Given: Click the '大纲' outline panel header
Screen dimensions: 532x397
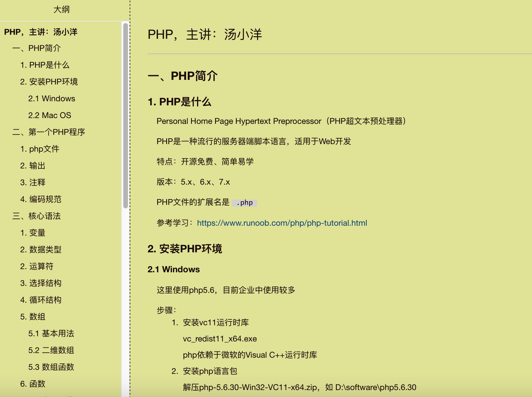Looking at the screenshot, I should (x=61, y=10).
